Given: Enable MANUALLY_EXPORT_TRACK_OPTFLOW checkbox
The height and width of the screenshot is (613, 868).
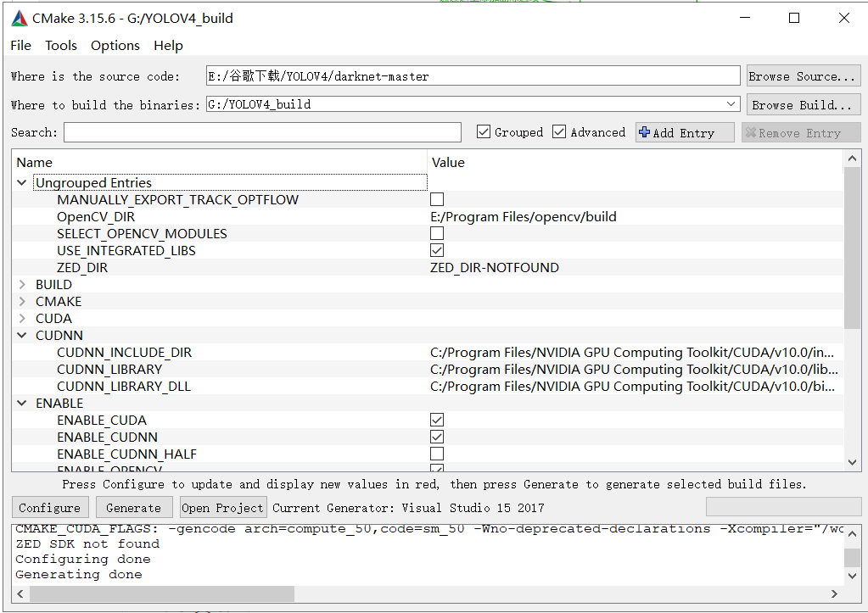Looking at the screenshot, I should pyautogui.click(x=437, y=199).
